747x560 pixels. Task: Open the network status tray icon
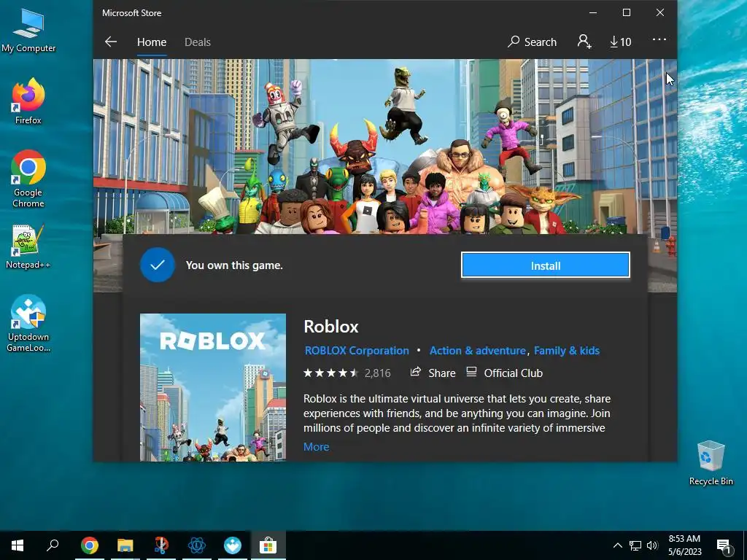pos(635,545)
